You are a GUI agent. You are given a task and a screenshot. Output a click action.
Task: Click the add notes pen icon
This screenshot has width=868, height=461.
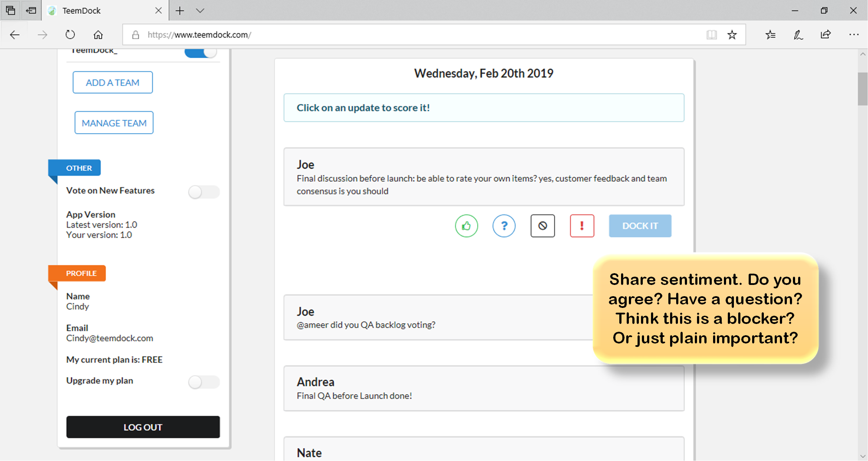click(798, 35)
